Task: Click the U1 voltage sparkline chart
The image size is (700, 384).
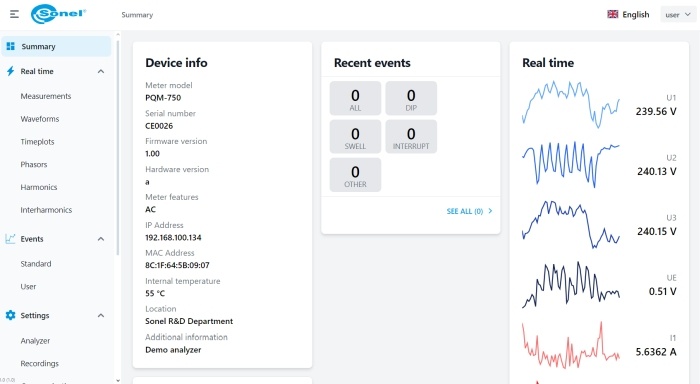Action: pyautogui.click(x=571, y=104)
